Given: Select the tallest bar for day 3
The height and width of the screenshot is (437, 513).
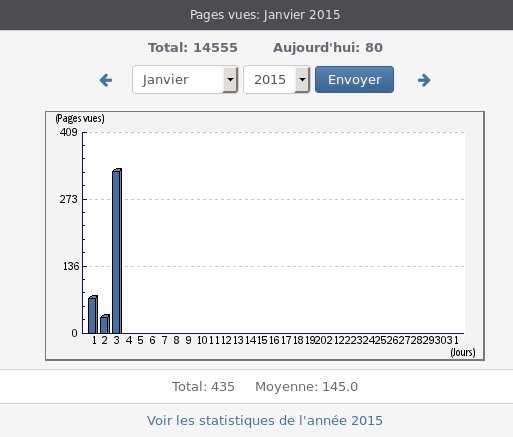Looking at the screenshot, I should (117, 251).
